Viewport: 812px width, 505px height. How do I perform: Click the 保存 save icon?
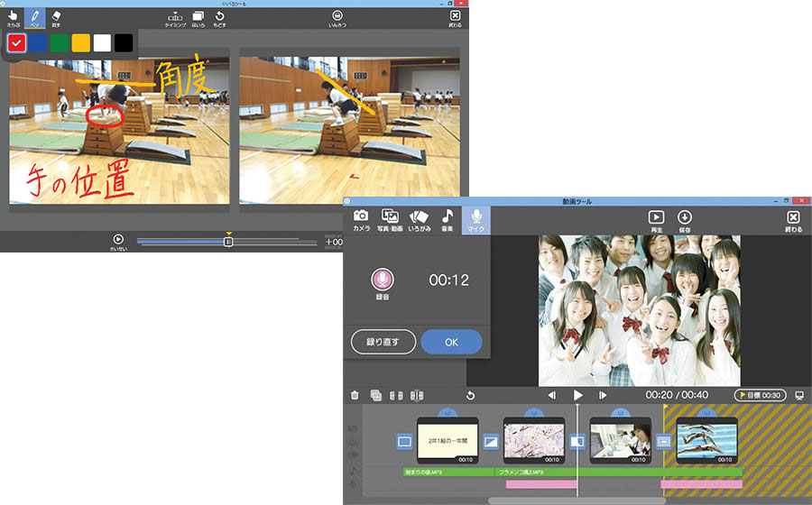(x=684, y=220)
